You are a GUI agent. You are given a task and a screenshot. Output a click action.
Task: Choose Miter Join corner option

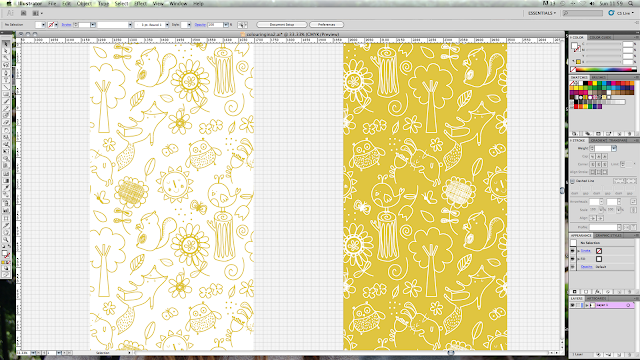tap(592, 164)
